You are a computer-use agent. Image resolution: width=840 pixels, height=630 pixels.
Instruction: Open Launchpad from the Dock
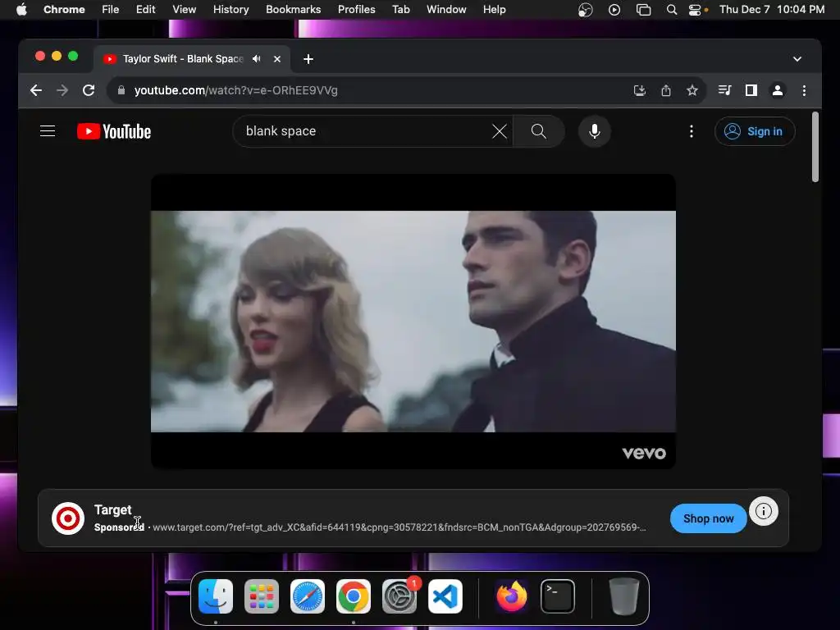tap(262, 596)
